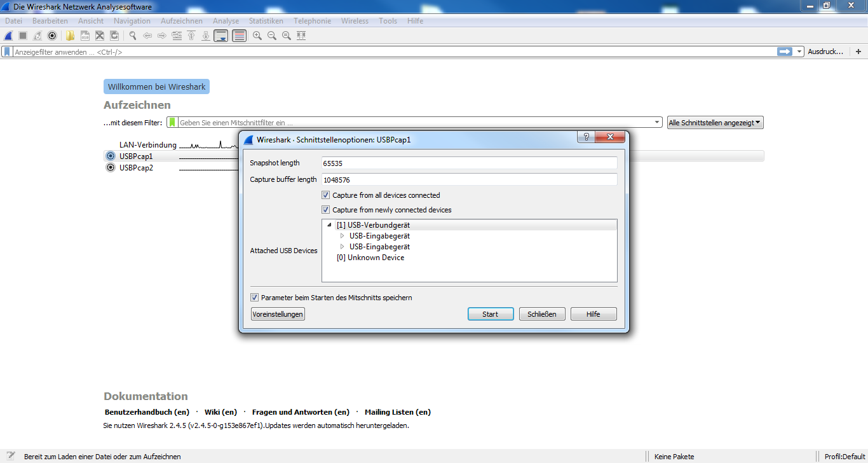Viewport: 868px width, 463px height.
Task: Jump to last packet with the down arrow icon
Action: 206,36
